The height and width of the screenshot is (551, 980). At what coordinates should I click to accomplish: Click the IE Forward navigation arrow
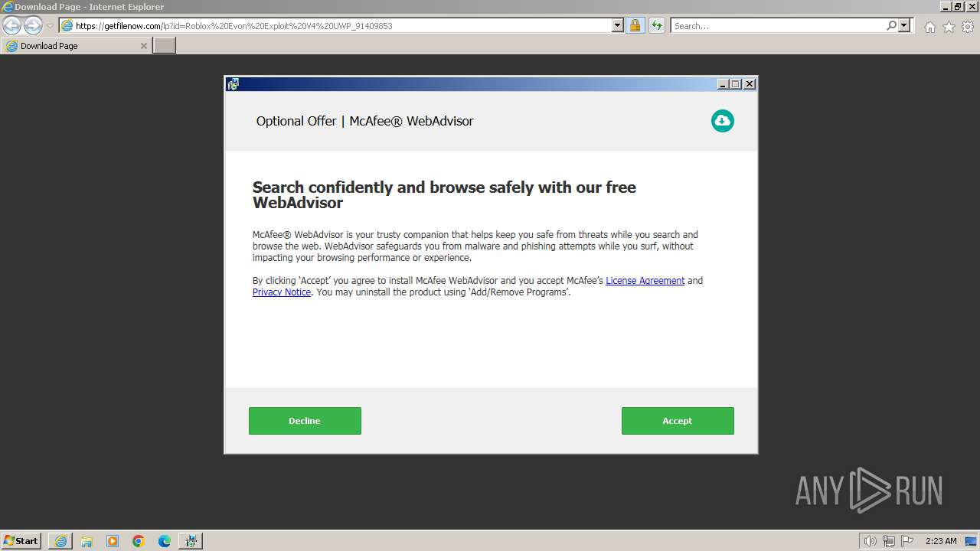[x=33, y=25]
